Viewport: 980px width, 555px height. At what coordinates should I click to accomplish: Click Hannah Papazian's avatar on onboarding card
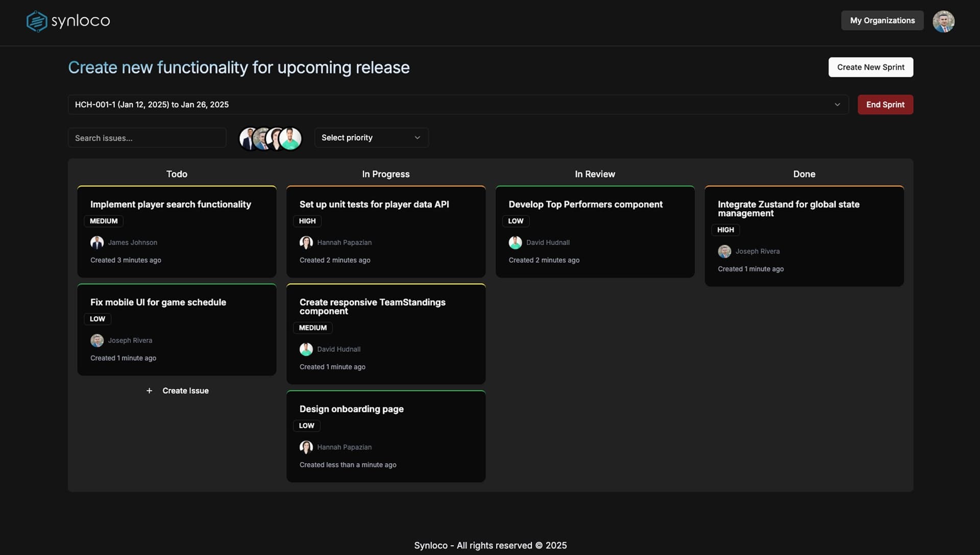coord(306,447)
